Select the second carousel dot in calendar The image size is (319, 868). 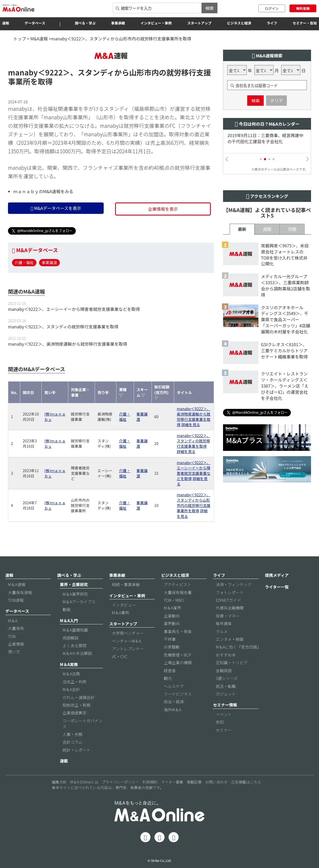[265, 159]
